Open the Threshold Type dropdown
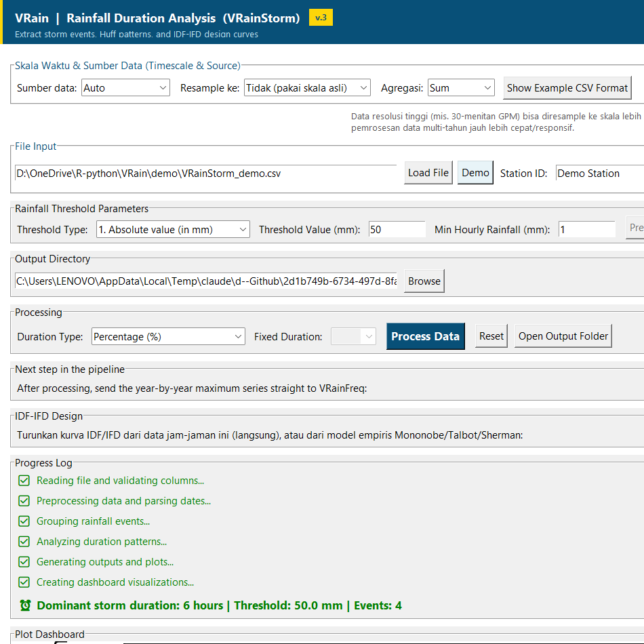 point(173,230)
